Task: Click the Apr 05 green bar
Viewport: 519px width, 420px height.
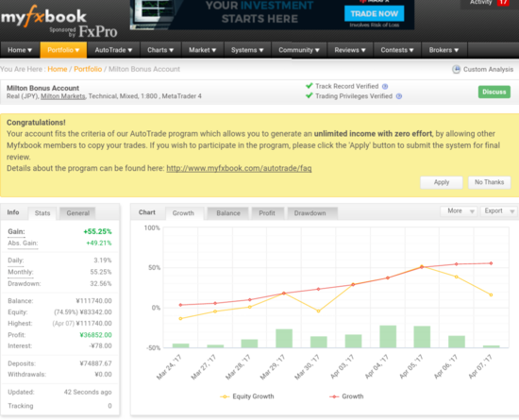Action: pos(422,337)
